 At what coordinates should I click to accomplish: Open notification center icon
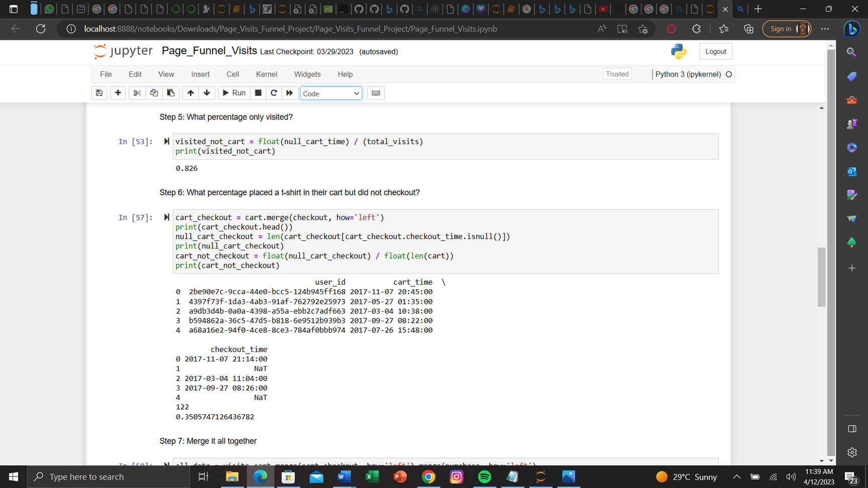point(851,477)
